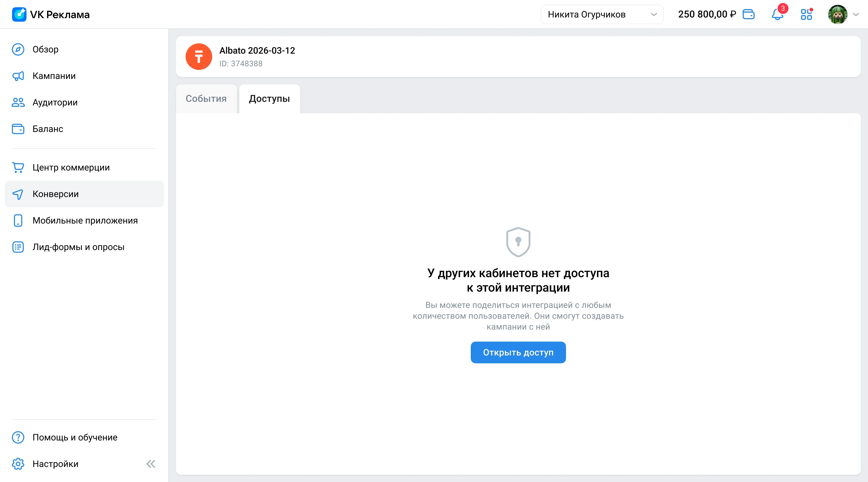Open the Мобильные приложения phone icon
The image size is (868, 482).
click(x=18, y=221)
